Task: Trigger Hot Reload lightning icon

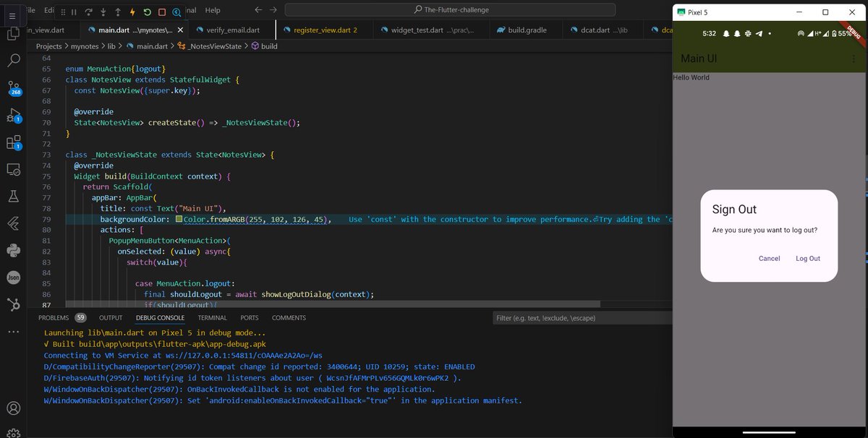Action: click(132, 12)
